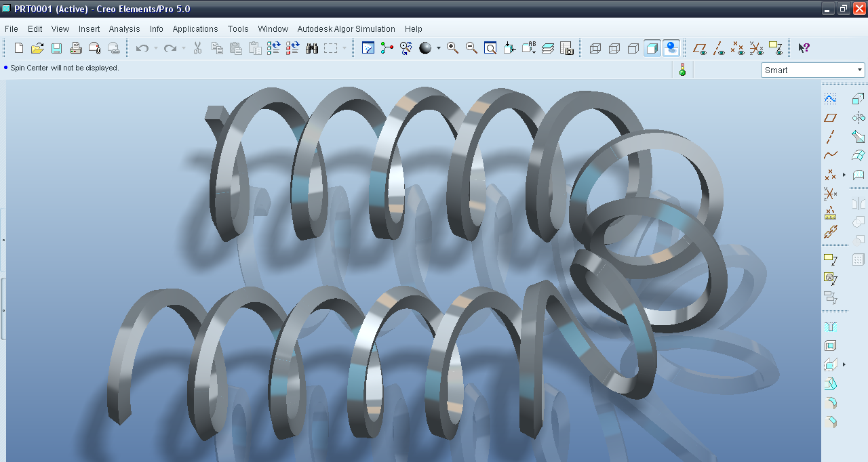Open the Insert menu
868x462 pixels.
tap(89, 29)
